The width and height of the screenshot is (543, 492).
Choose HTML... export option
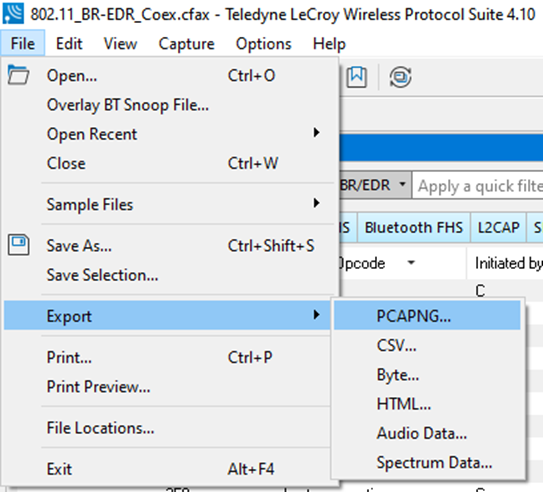click(x=427, y=404)
